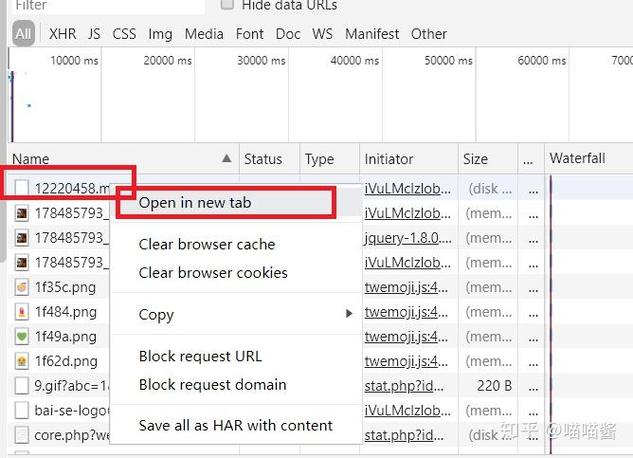Image resolution: width=633 pixels, height=458 pixels.
Task: Choose Clear browser cache
Action: [x=206, y=244]
